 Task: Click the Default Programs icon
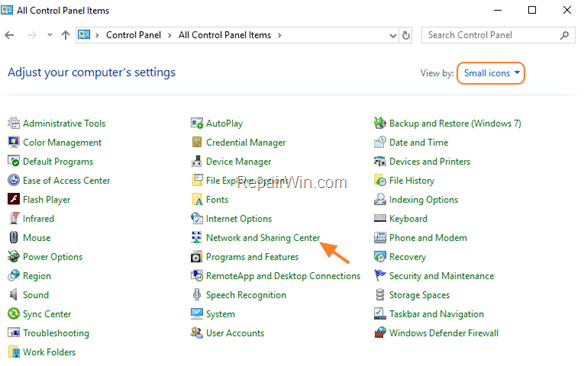coord(14,161)
